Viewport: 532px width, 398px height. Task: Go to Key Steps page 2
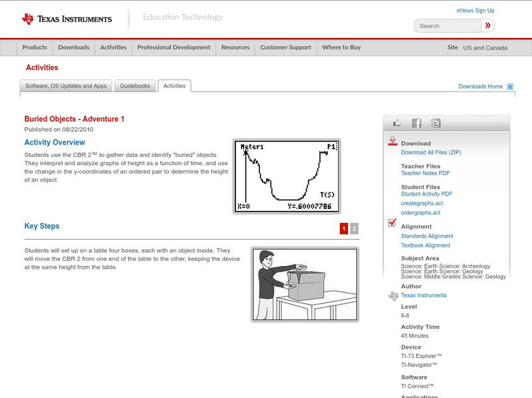pos(354,228)
